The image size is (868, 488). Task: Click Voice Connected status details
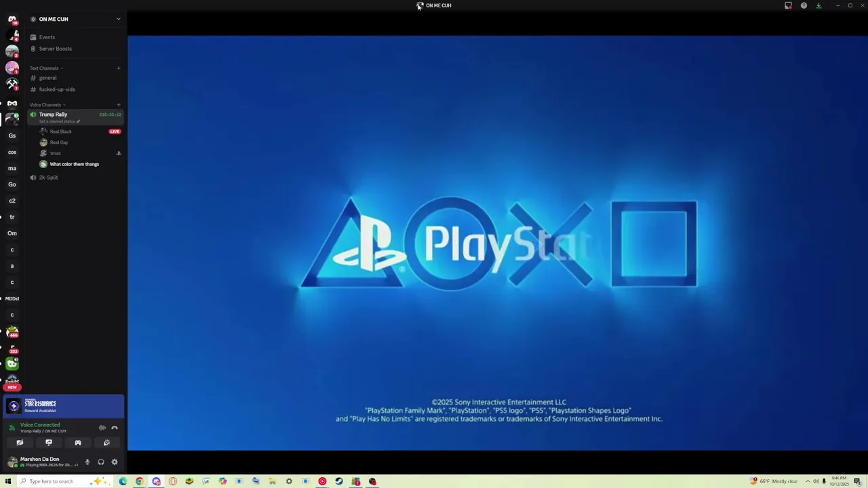click(40, 425)
